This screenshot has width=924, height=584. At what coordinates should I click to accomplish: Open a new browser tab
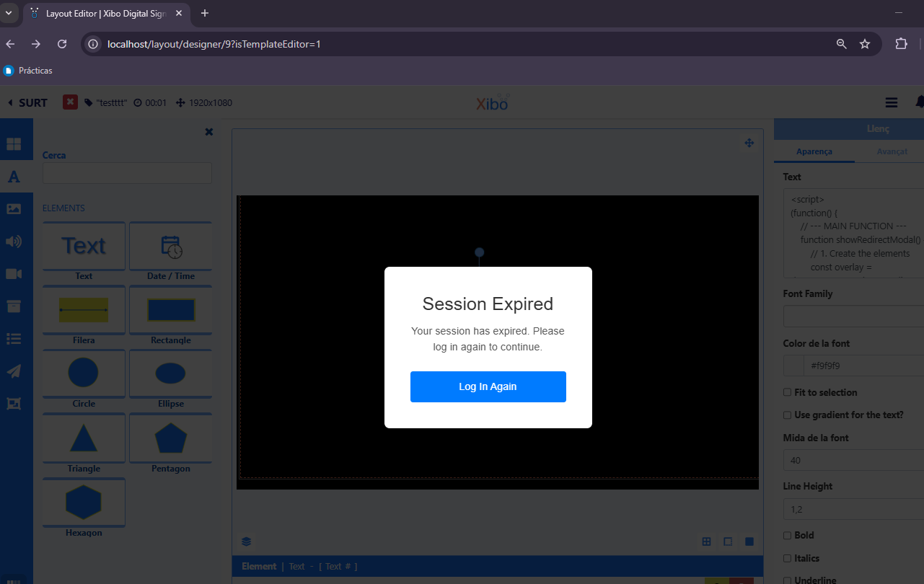pyautogui.click(x=205, y=13)
